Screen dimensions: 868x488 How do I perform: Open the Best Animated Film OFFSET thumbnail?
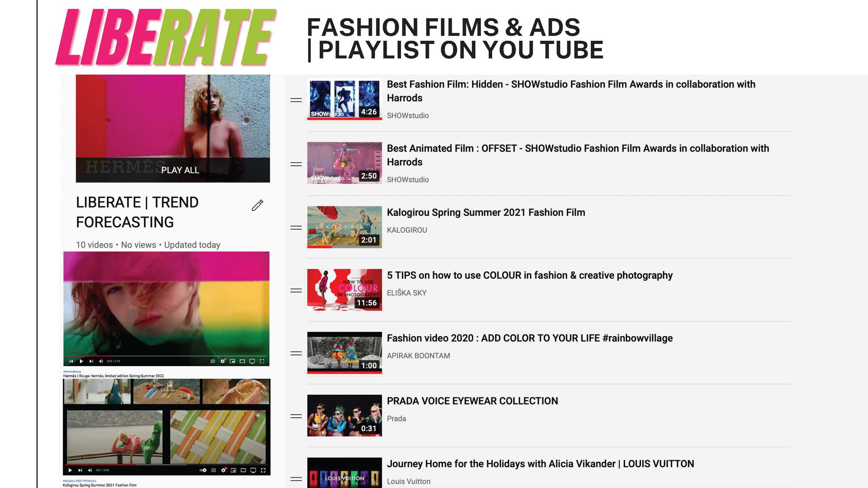click(x=345, y=163)
